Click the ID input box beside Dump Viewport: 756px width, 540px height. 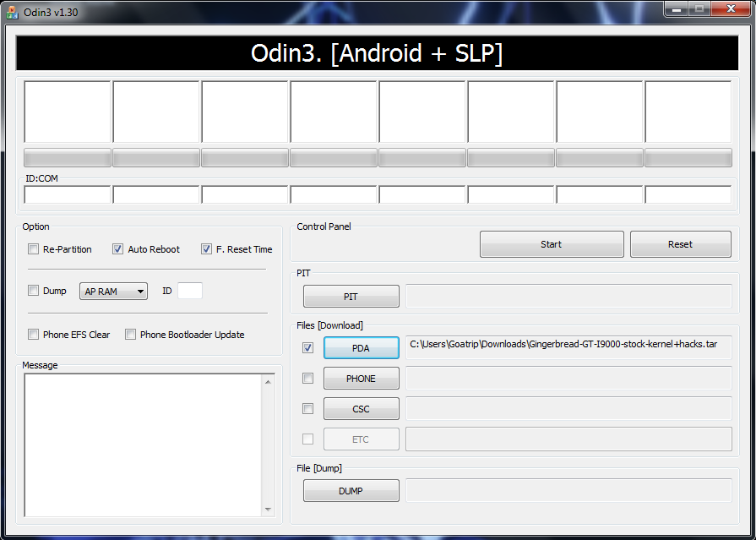190,291
